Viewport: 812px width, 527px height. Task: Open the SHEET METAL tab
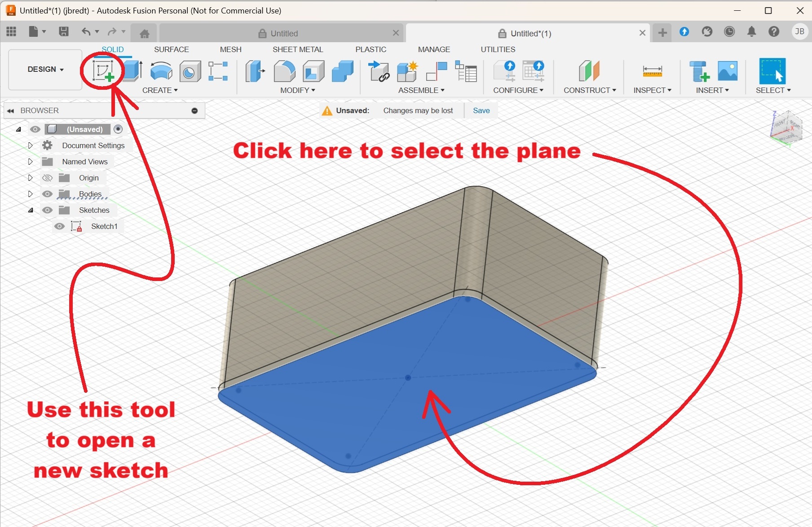coord(297,49)
